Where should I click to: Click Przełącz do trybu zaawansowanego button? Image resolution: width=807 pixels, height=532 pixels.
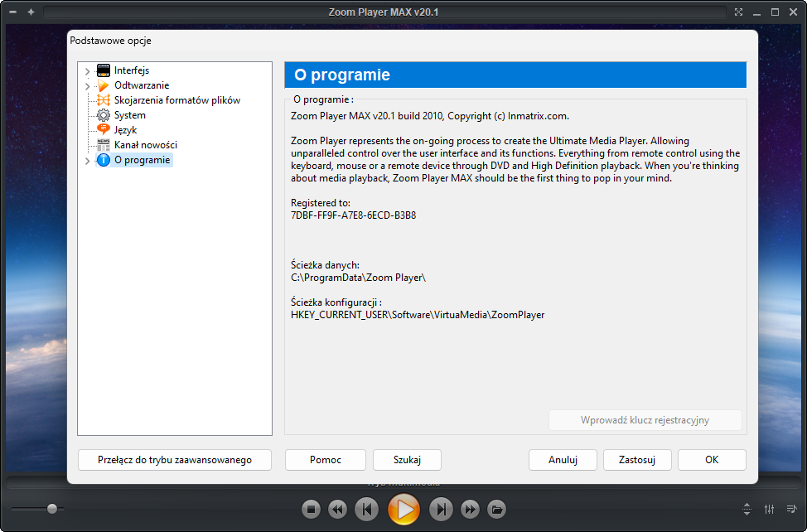[x=175, y=460]
